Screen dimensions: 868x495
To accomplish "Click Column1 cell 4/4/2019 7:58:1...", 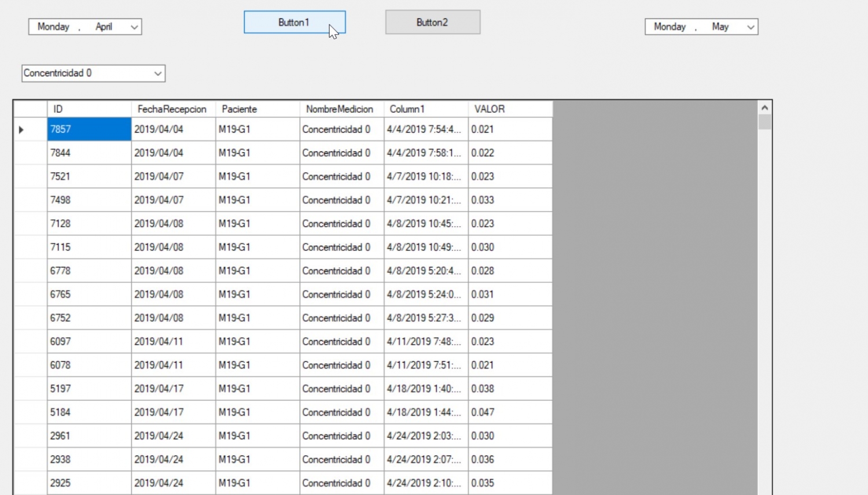I will point(426,153).
